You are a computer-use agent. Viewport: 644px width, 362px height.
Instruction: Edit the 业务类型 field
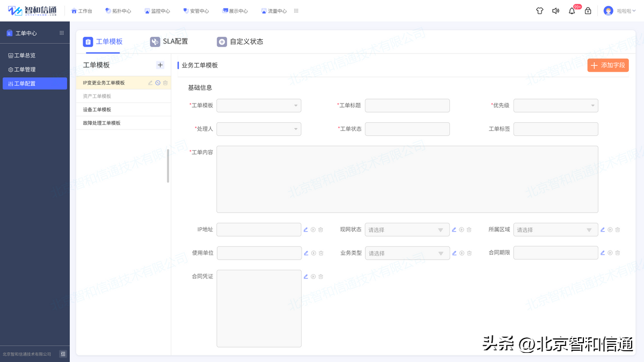454,253
